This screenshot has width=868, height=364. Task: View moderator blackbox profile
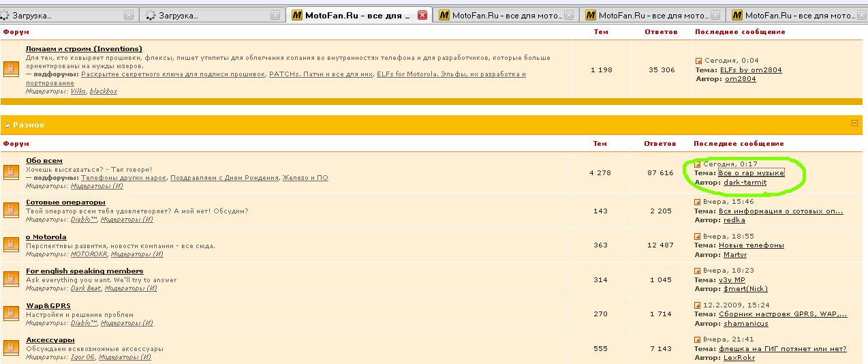(x=104, y=91)
